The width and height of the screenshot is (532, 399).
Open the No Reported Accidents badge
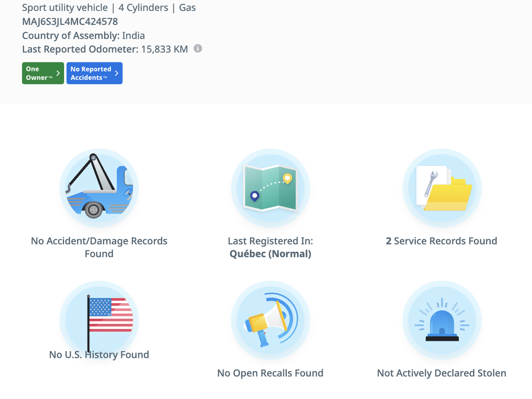[x=91, y=73]
